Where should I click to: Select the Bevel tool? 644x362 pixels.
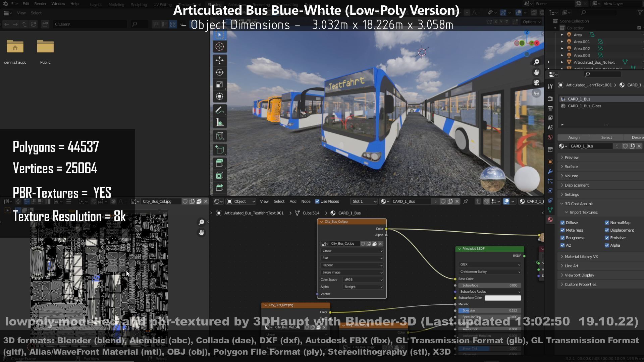point(220,187)
